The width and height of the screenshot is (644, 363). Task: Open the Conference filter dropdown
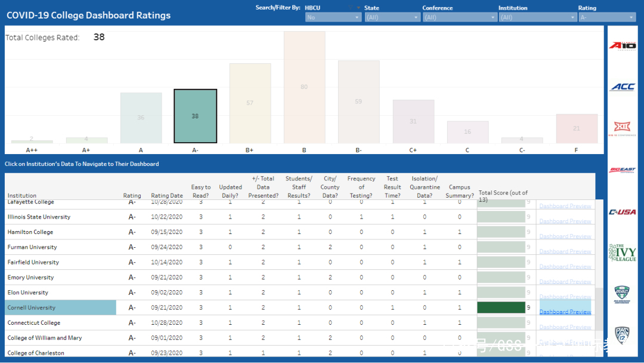pos(459,18)
